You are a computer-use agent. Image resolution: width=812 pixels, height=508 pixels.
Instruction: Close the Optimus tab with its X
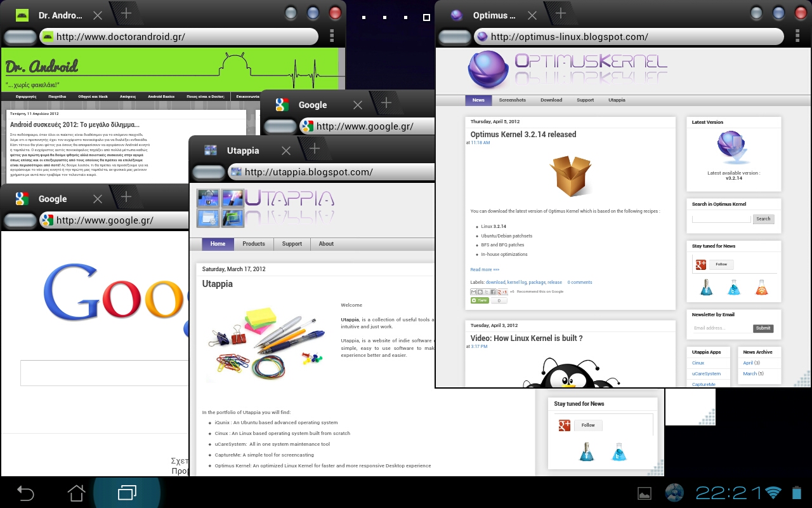click(x=532, y=15)
